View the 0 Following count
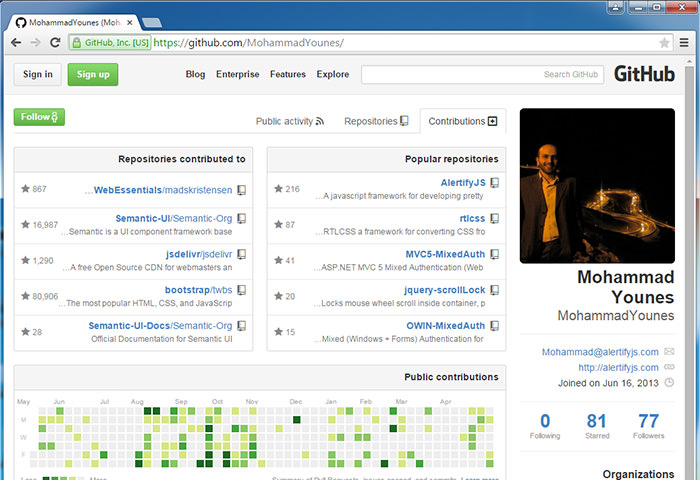The width and height of the screenshot is (700, 480). tap(545, 426)
